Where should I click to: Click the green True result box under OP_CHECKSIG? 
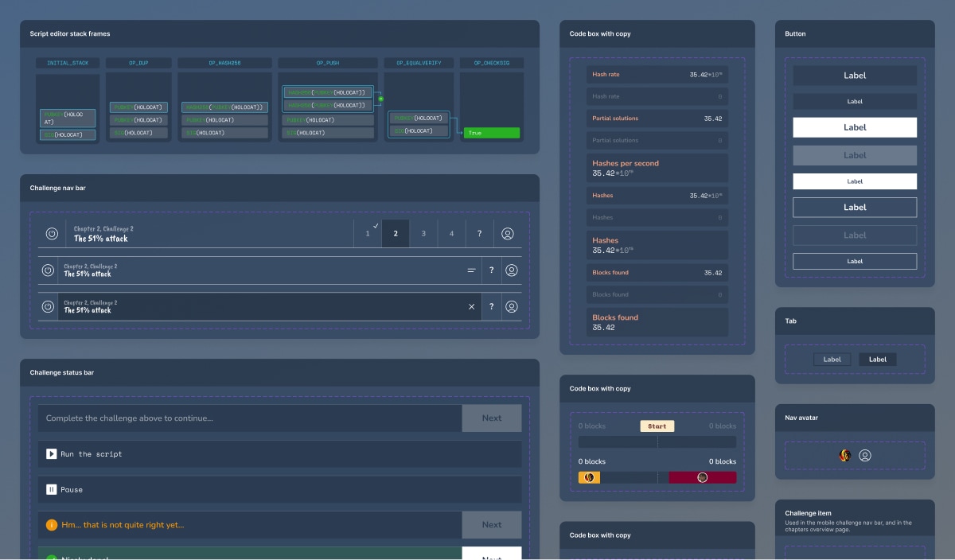[491, 133]
